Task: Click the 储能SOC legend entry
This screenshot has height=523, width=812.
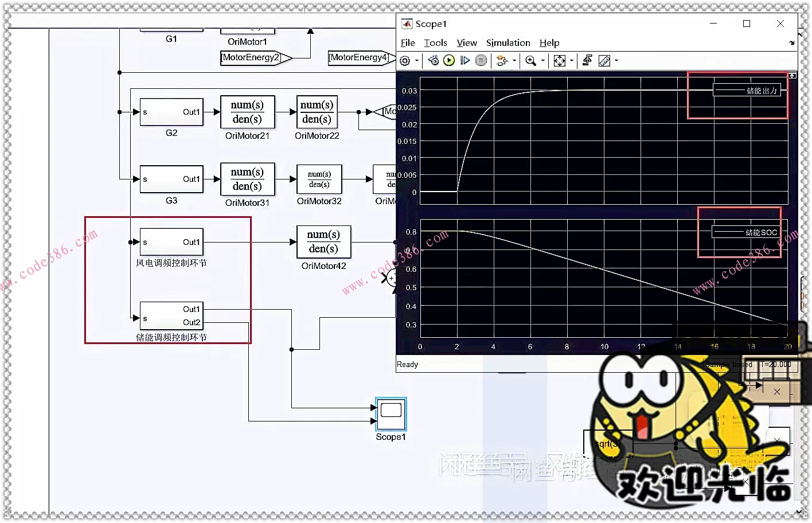Action: click(744, 232)
